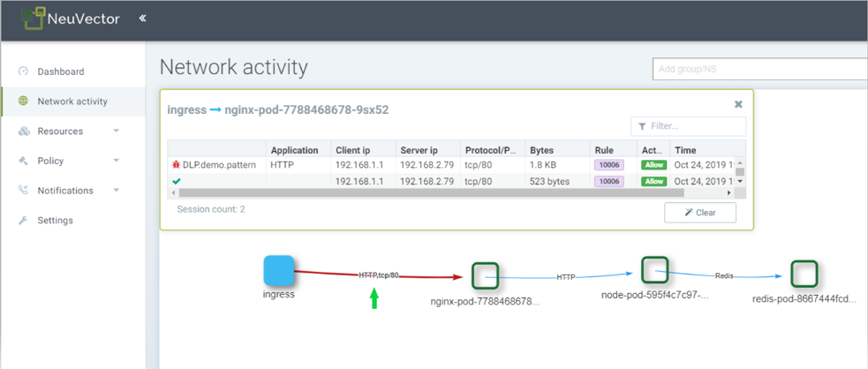Viewport: 868px width, 369px height.
Task: Click the NeuVector logo
Action: [x=71, y=19]
